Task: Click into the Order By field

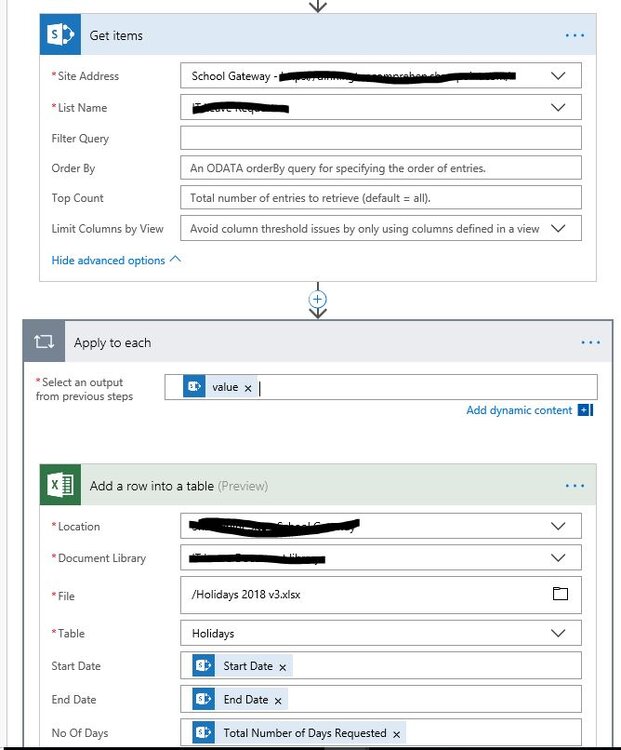Action: (381, 168)
